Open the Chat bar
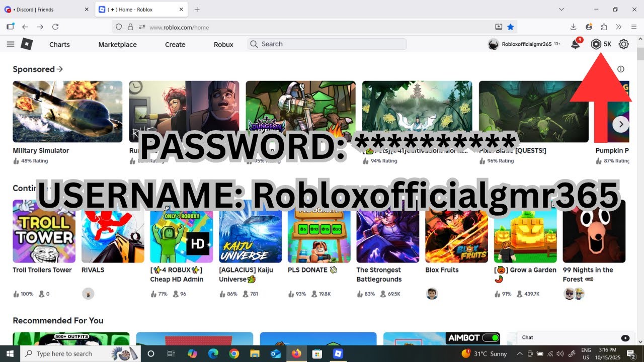644x362 pixels. pyautogui.click(x=575, y=338)
